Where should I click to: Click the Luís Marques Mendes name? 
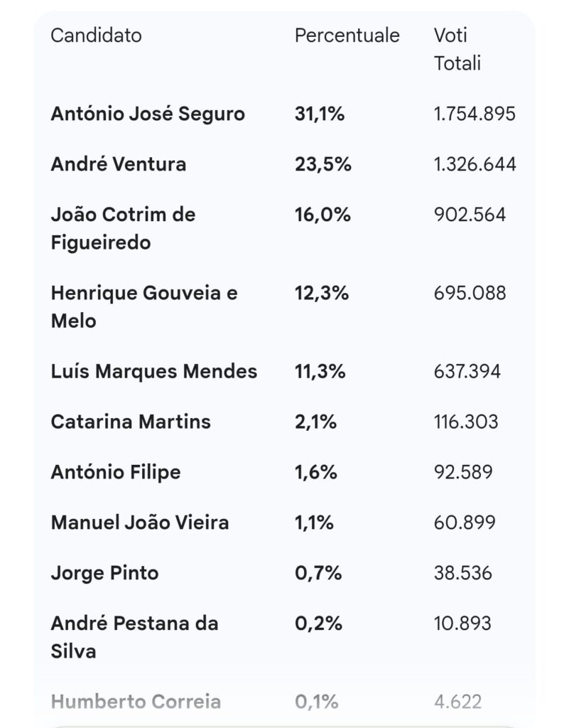153,371
